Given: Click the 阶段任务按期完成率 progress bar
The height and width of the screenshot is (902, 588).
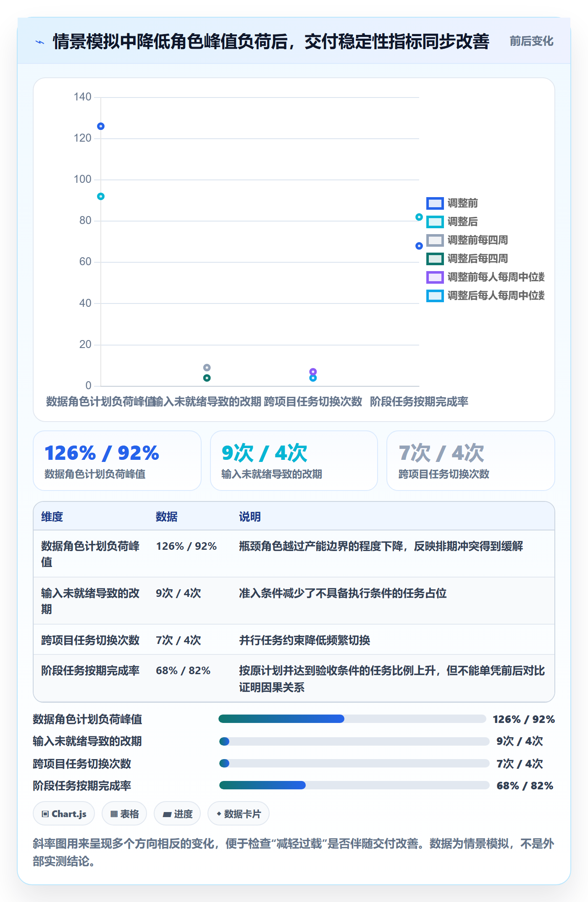Looking at the screenshot, I should pyautogui.click(x=354, y=785).
